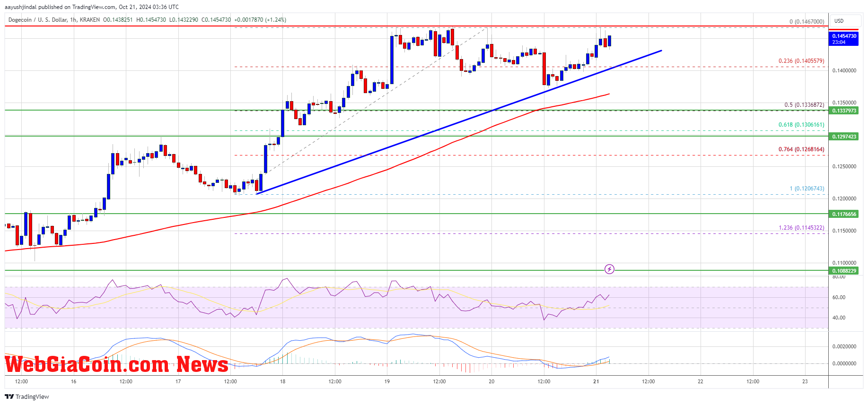Click the Fibonacci 0.618 (0.1306161) label

pyautogui.click(x=801, y=125)
